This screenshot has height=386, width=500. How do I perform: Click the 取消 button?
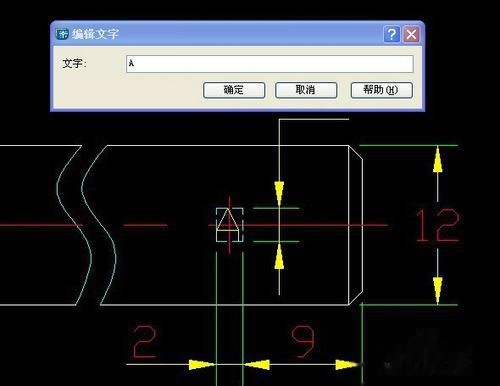click(306, 90)
